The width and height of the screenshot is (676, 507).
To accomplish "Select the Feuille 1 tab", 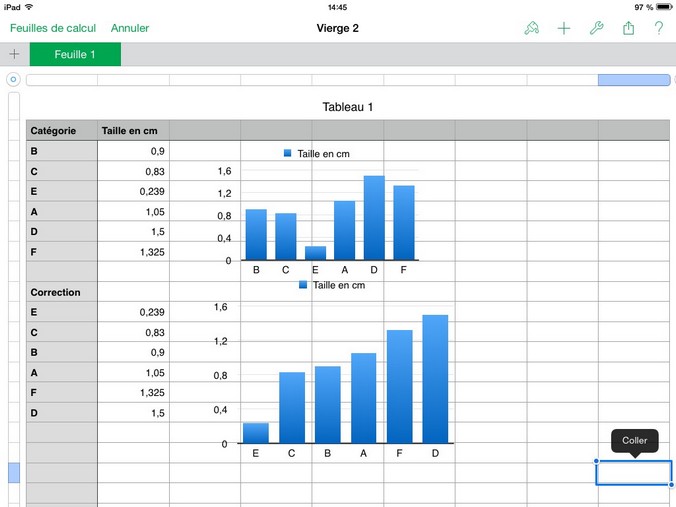I will point(75,54).
